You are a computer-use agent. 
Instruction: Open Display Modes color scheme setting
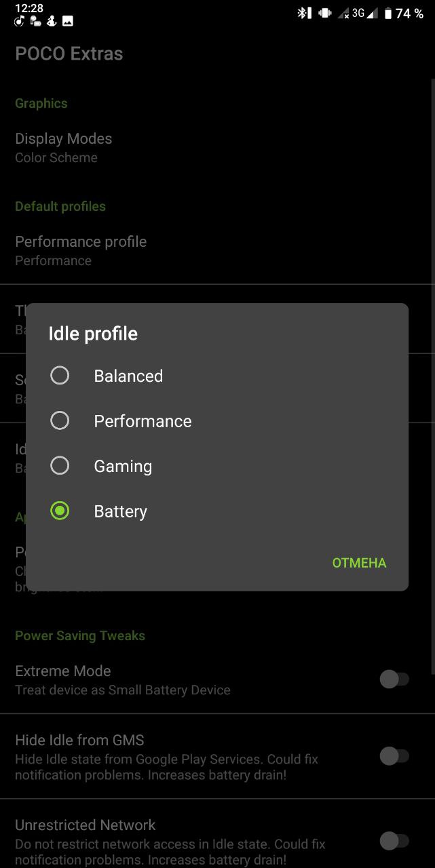217,147
